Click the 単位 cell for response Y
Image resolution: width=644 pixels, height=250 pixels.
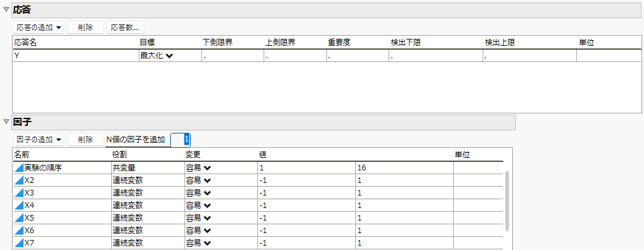(609, 56)
